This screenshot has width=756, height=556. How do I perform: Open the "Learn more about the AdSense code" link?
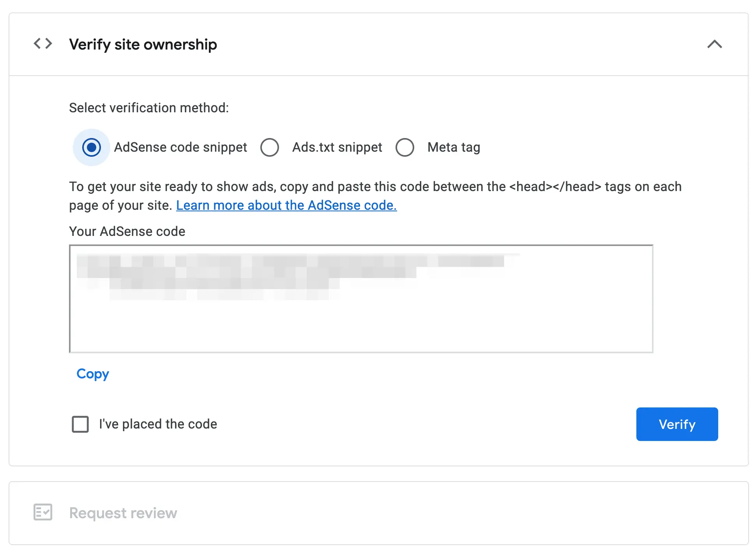coord(286,205)
